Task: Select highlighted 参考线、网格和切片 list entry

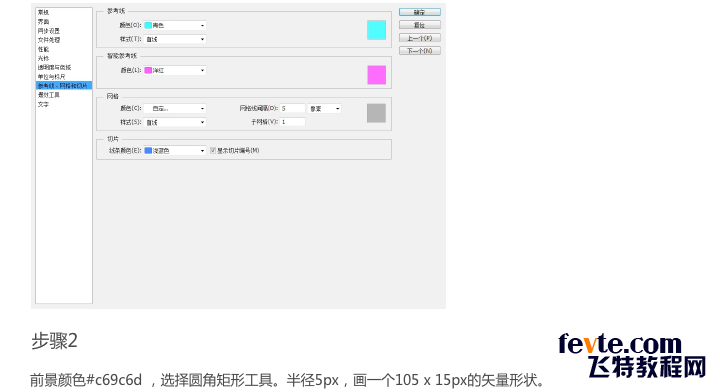Action: point(64,85)
